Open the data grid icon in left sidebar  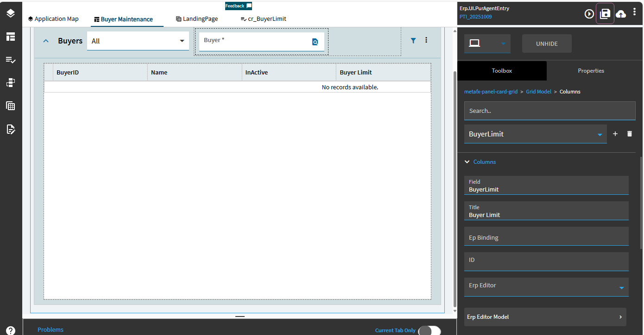click(x=11, y=106)
